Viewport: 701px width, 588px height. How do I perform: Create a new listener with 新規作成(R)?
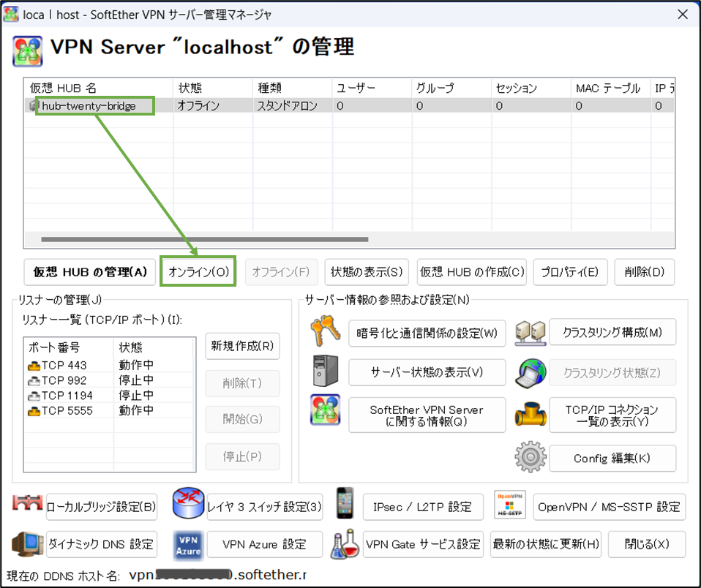click(x=242, y=347)
